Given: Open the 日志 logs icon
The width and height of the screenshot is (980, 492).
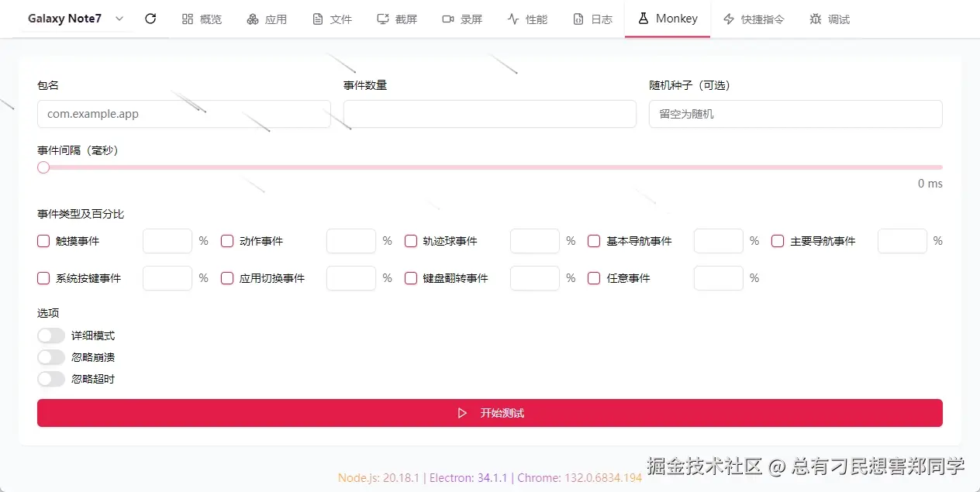Looking at the screenshot, I should tap(578, 19).
